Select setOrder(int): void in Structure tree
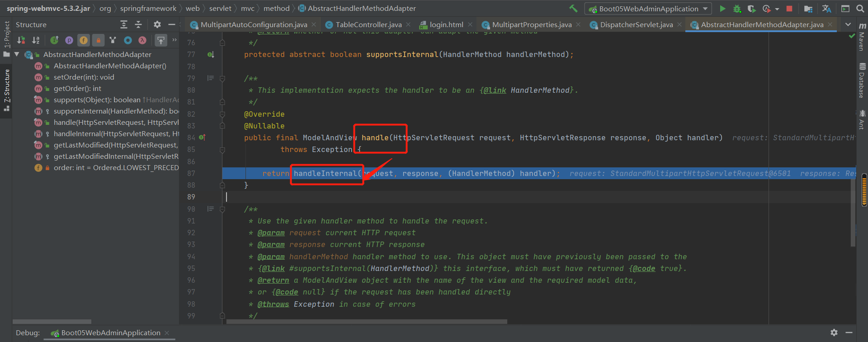This screenshot has width=868, height=342. pos(84,77)
